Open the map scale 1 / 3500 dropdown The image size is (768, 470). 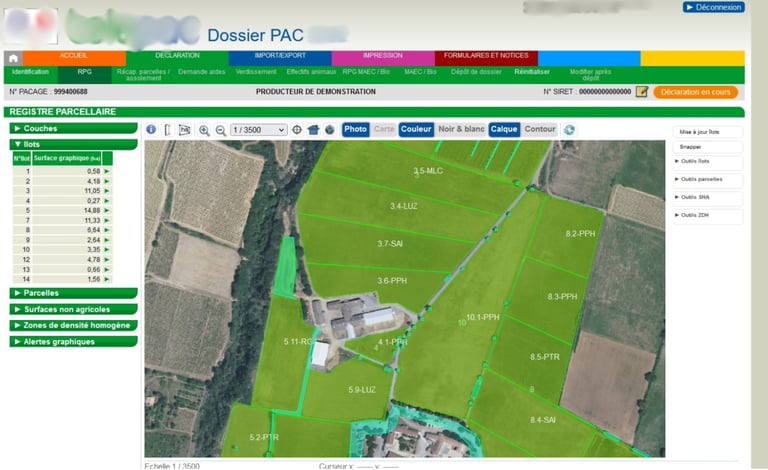(x=259, y=130)
